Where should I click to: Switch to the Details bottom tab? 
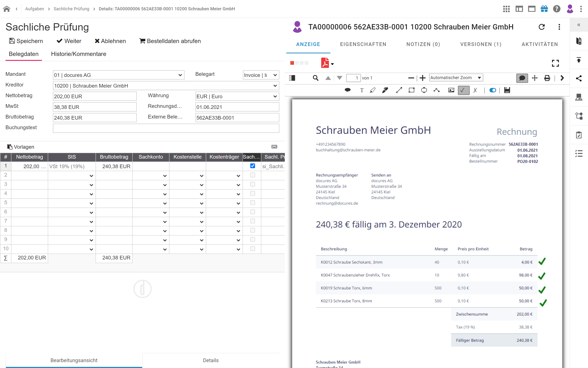coord(211,360)
